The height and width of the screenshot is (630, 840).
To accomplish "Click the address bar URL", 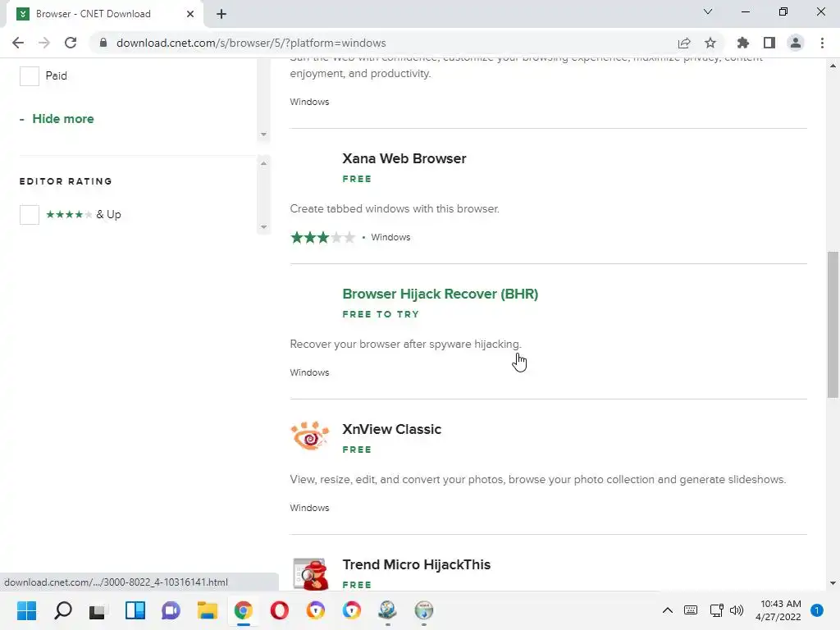I will pyautogui.click(x=251, y=43).
